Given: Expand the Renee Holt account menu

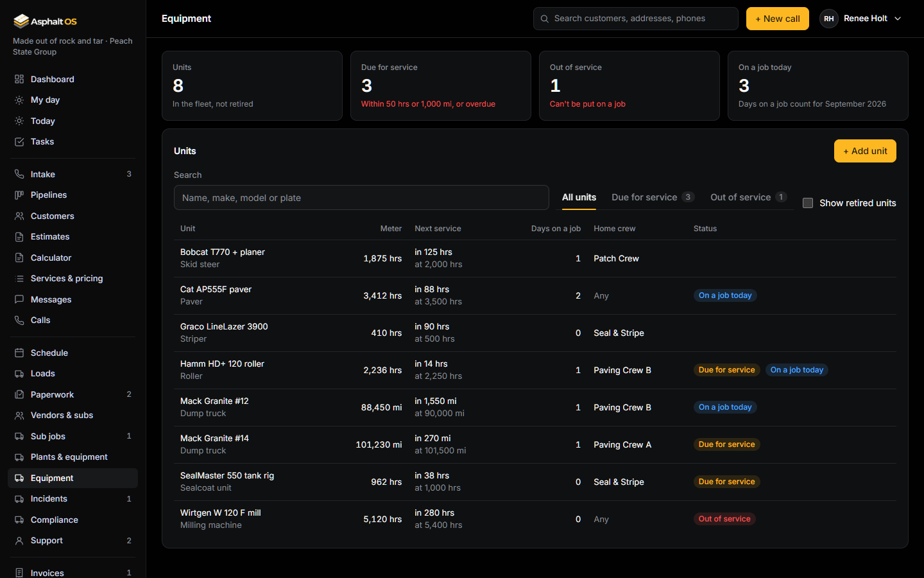Looking at the screenshot, I should coord(861,19).
